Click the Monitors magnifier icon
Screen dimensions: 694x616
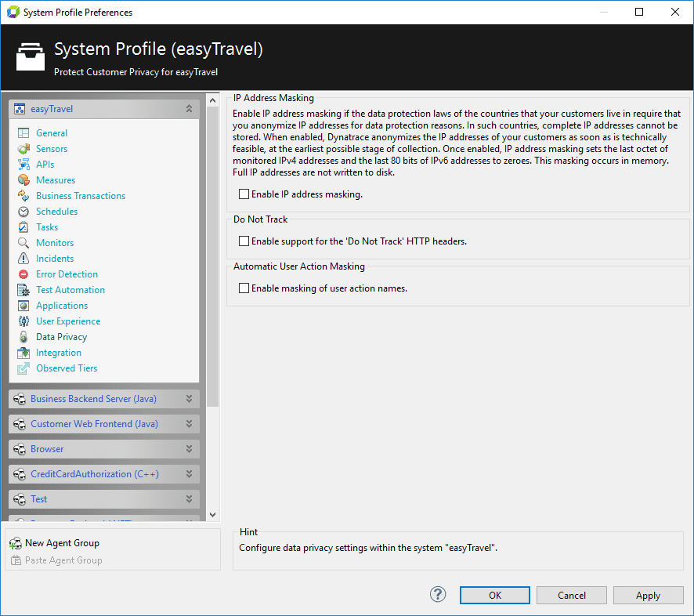click(23, 243)
